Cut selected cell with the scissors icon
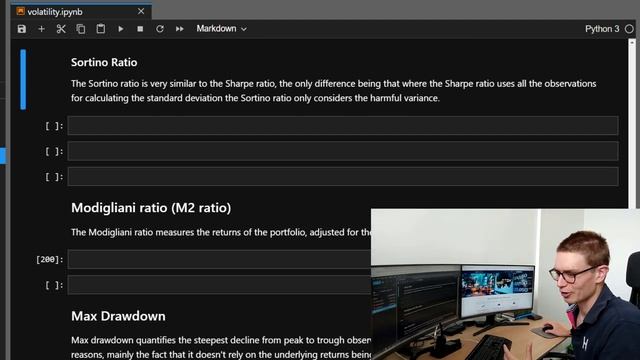Screen dimensions: 640x360 61,29
